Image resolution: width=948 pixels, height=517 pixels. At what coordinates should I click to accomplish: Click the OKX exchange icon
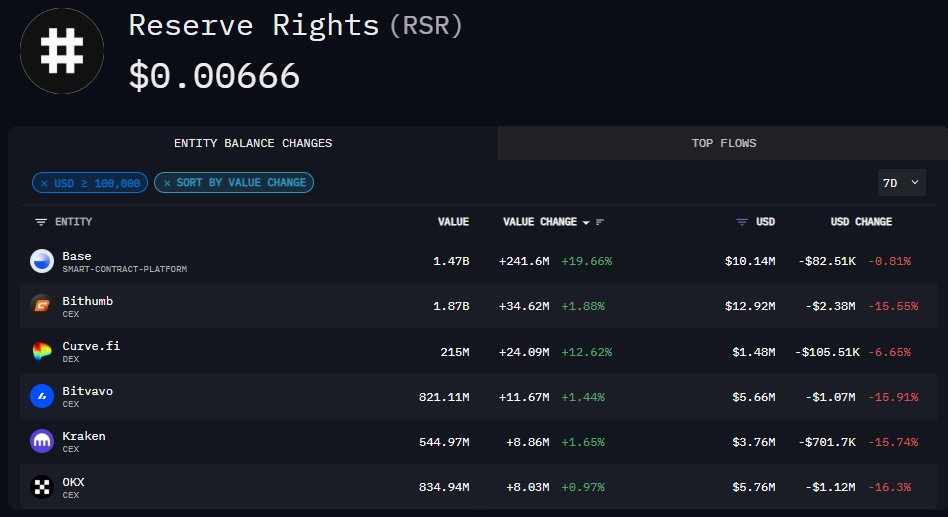click(41, 486)
